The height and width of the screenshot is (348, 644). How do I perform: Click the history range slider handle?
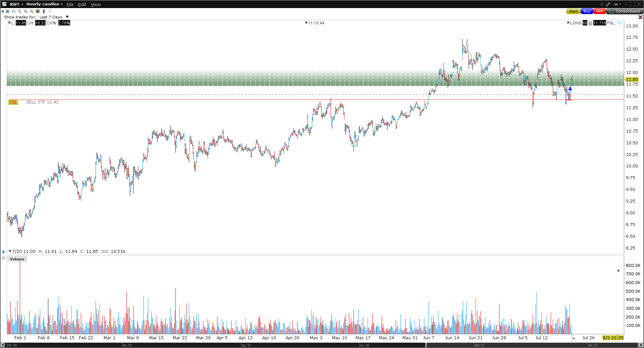click(x=426, y=345)
